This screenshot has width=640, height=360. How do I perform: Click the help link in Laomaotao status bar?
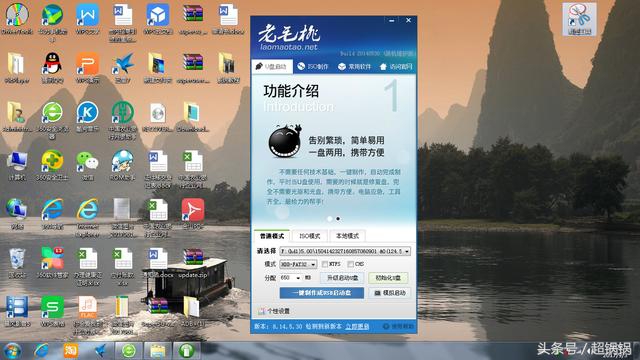pos(398,326)
